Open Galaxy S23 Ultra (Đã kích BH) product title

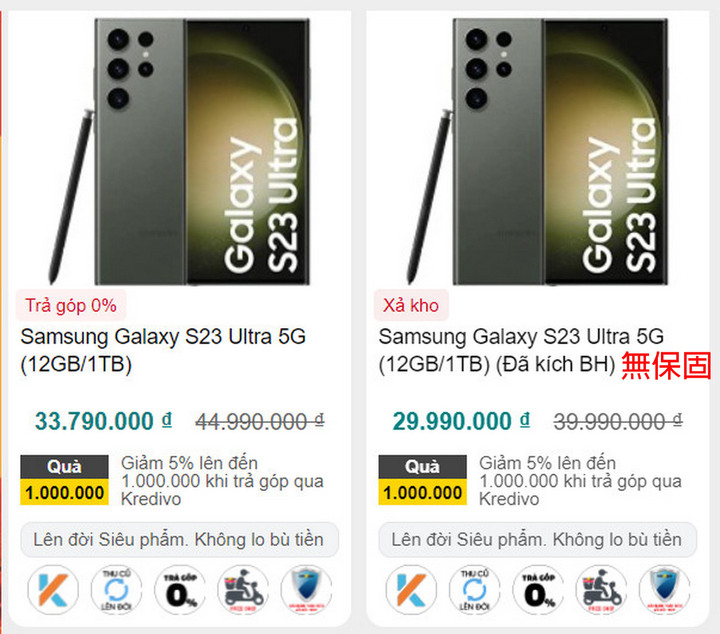point(521,350)
